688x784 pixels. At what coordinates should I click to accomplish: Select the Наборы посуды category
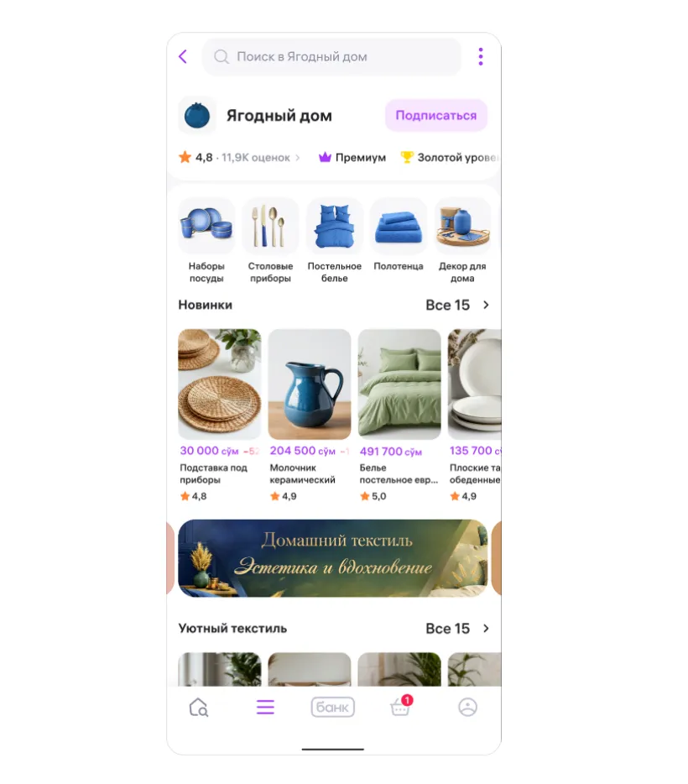[x=206, y=241]
